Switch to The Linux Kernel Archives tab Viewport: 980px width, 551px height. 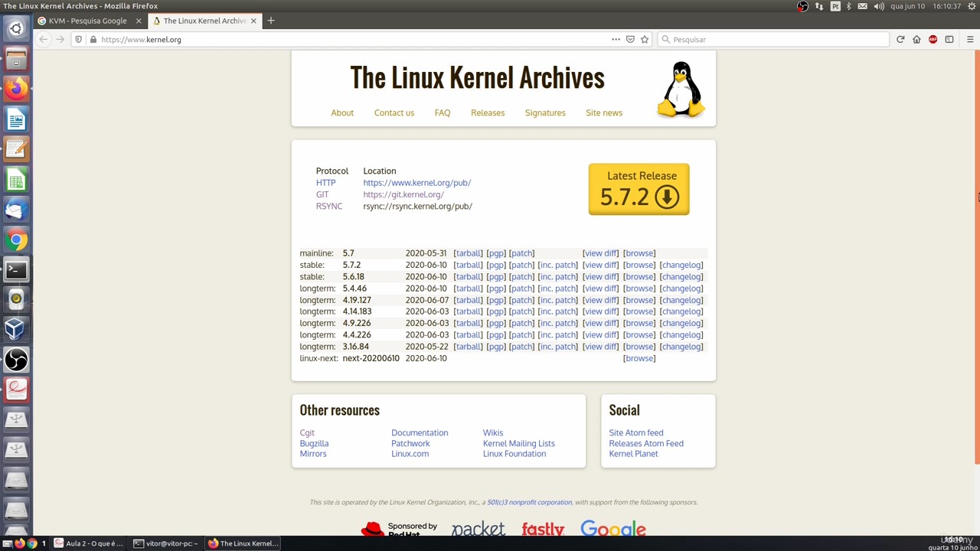[x=204, y=21]
